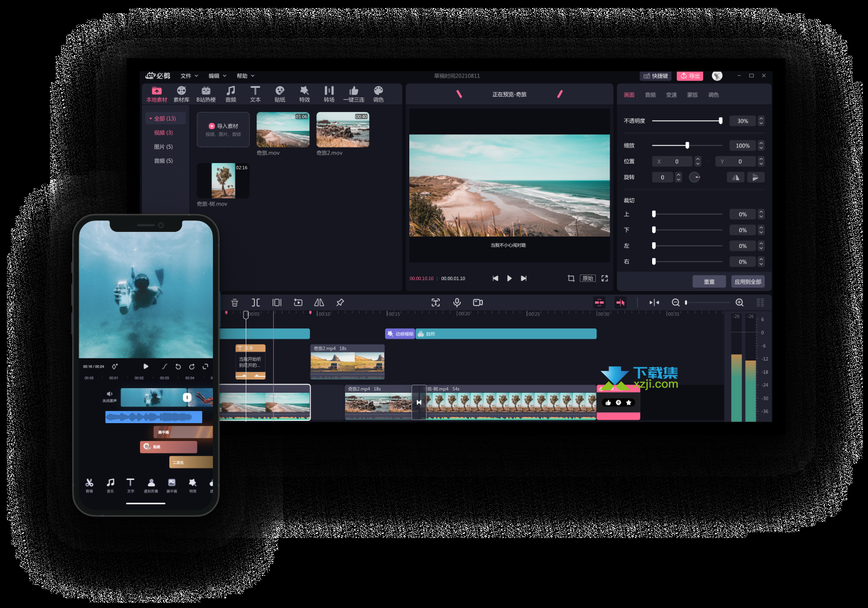Screen dimensions: 868x608
Task: Adjust the 不透明度 opacity slider
Action: [687, 121]
